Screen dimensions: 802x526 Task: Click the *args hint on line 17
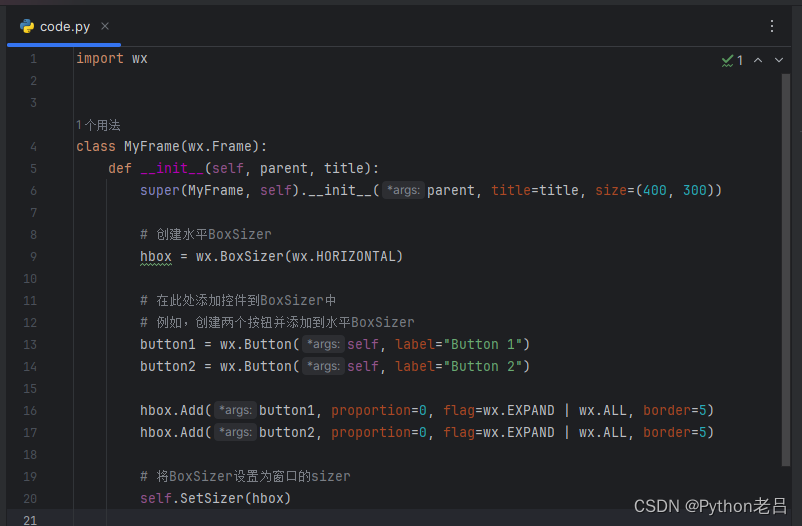click(235, 432)
